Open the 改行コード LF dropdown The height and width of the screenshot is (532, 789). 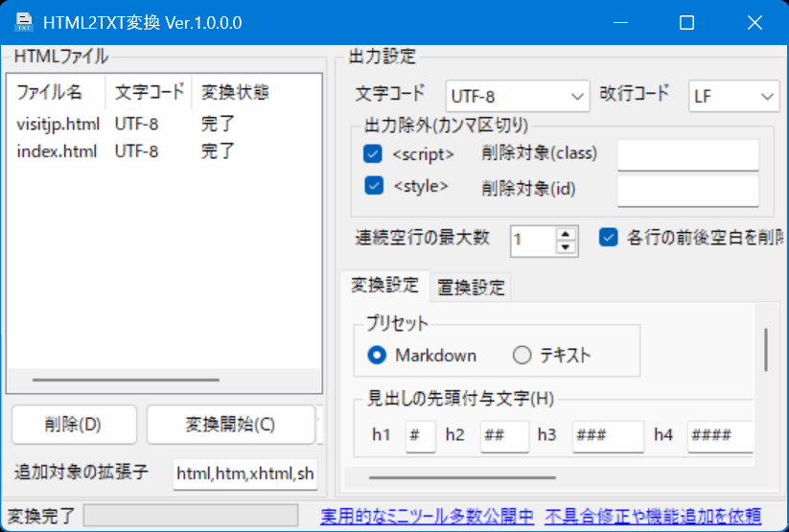(x=733, y=96)
